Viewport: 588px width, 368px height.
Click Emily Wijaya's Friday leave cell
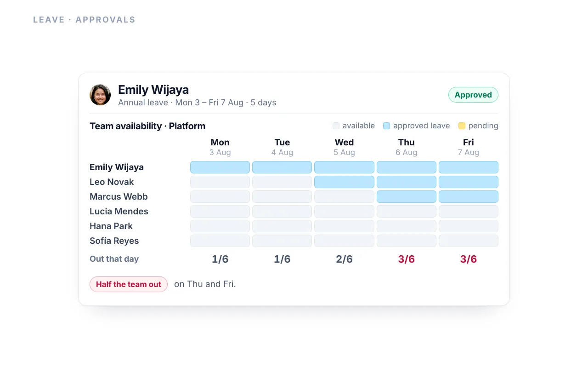(469, 167)
